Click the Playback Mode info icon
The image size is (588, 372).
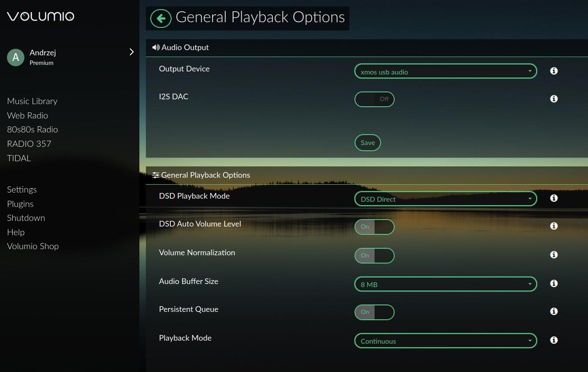click(554, 340)
